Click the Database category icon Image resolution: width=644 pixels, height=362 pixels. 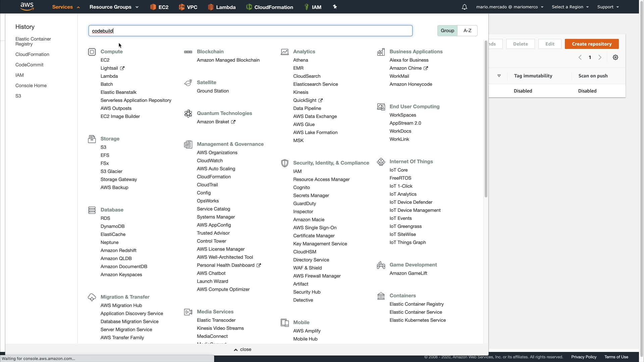click(92, 210)
